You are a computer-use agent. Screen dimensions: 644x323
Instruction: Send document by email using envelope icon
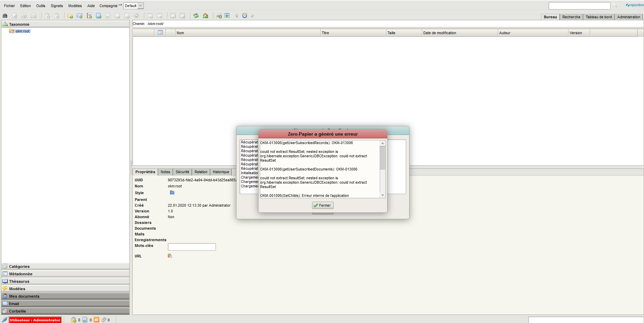click(80, 16)
